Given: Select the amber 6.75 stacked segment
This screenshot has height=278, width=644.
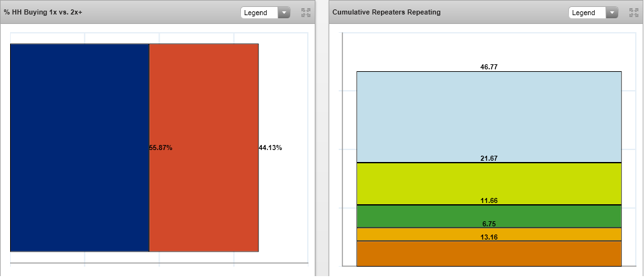Looking at the screenshot, I should 489,235.
